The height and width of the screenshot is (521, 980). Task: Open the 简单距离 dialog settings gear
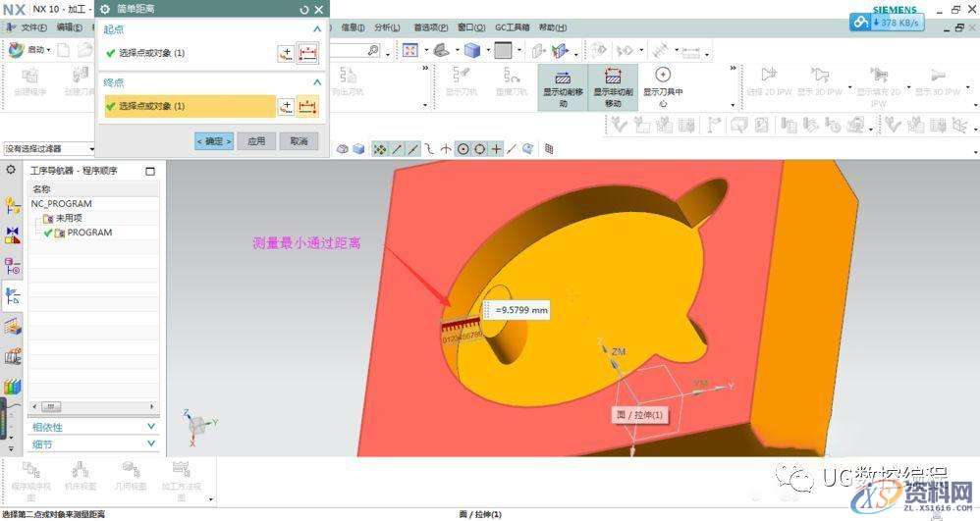point(105,10)
